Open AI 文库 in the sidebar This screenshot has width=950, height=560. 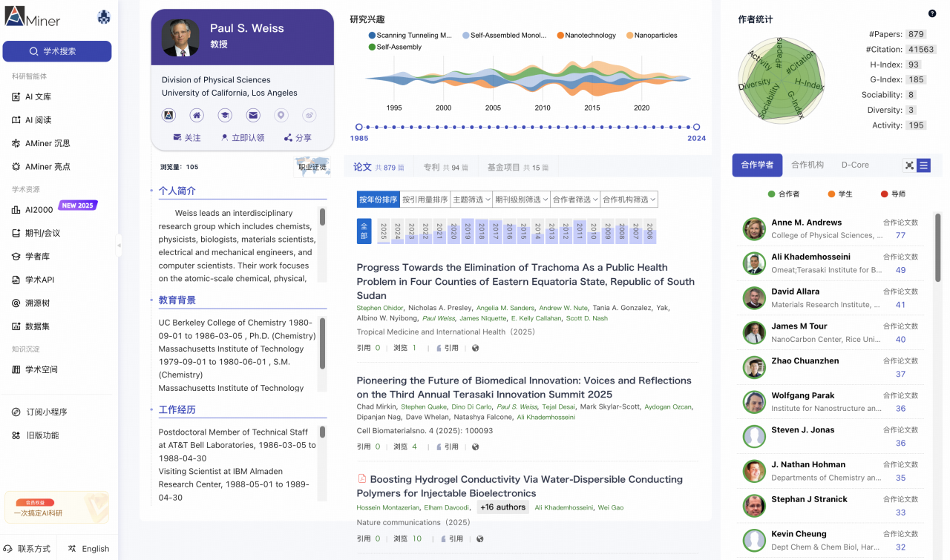(32, 96)
